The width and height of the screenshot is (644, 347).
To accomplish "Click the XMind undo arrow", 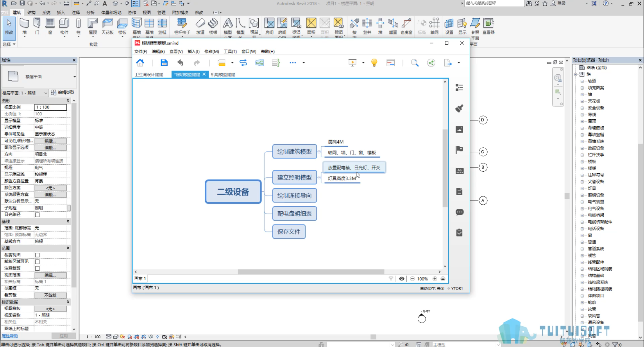I will coord(180,63).
